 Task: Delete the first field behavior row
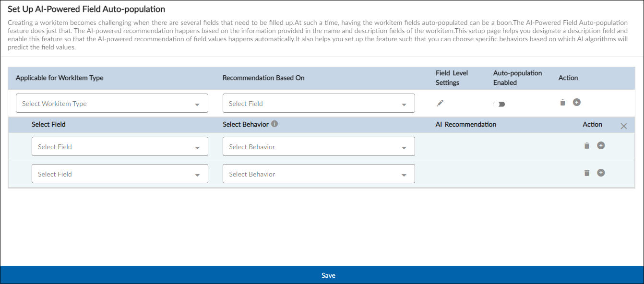click(586, 145)
